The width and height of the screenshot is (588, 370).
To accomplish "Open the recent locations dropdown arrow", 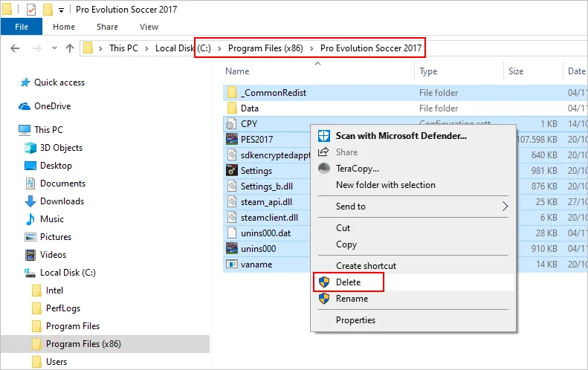I will tap(54, 48).
